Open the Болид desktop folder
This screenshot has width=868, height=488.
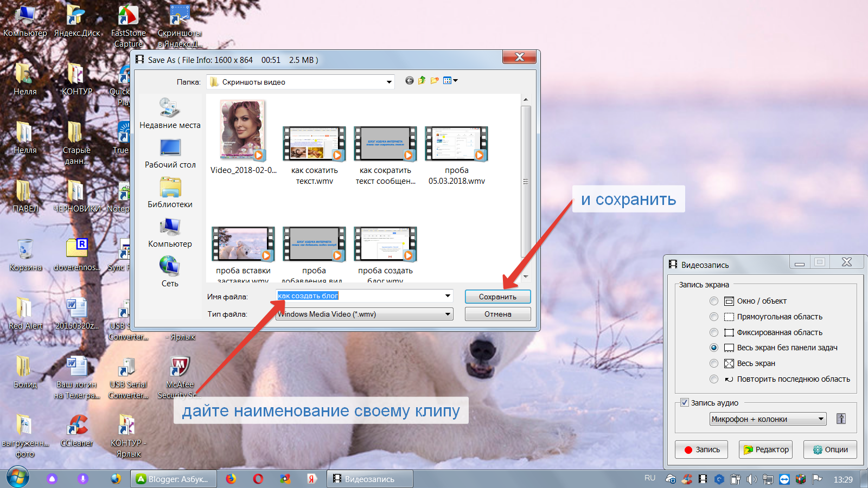pyautogui.click(x=25, y=372)
